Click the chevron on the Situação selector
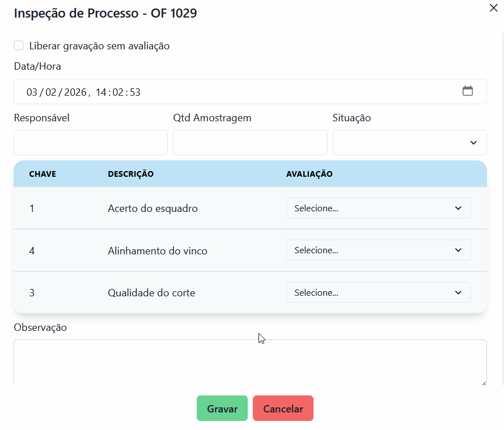Screen dimensions: 504x430 point(473,142)
